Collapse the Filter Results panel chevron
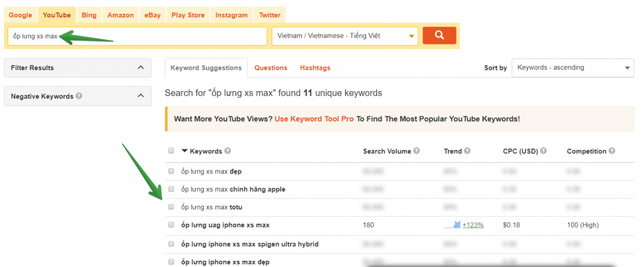This screenshot has width=644, height=267. 140,67
